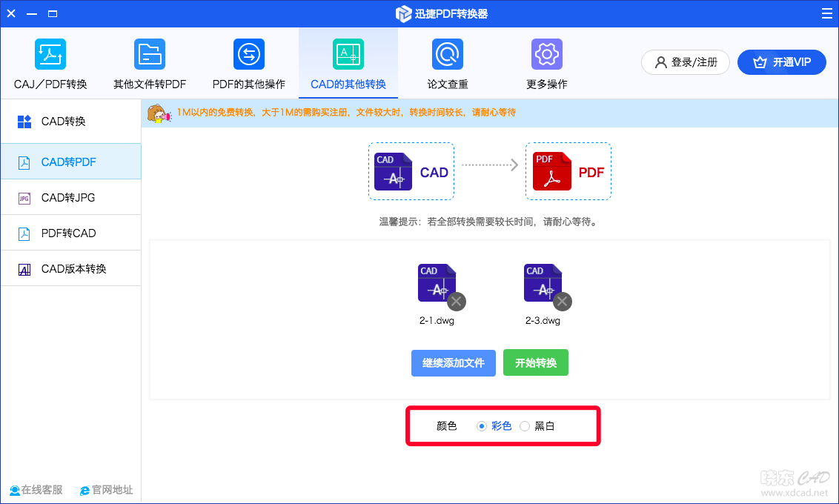Click the announcement mascot icon

click(x=159, y=113)
